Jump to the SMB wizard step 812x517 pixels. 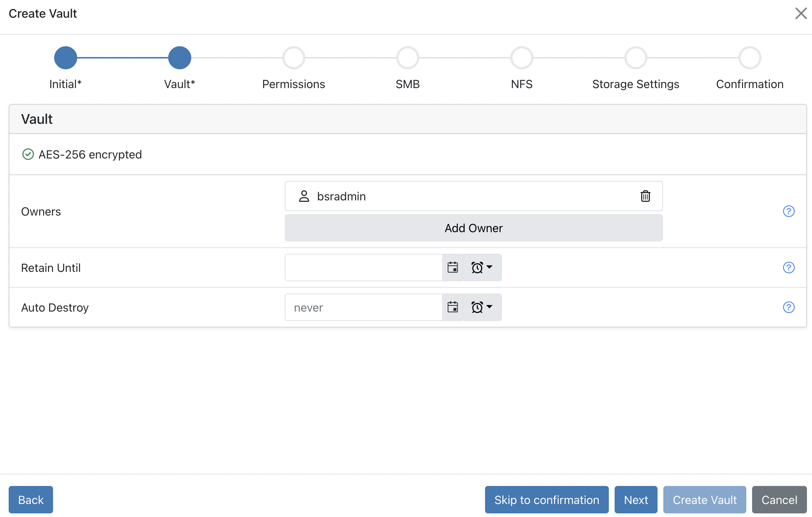[x=407, y=58]
